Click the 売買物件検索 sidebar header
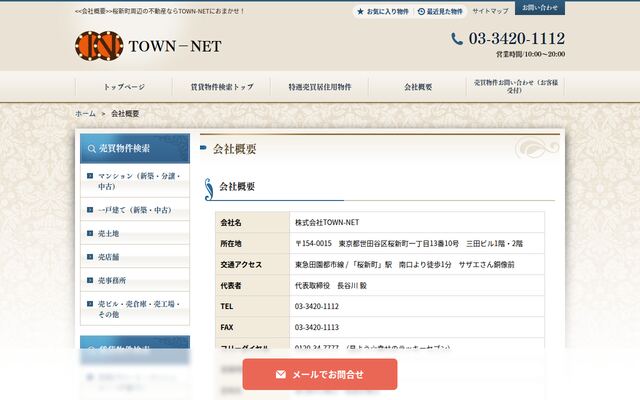Screen dimensions: 640x400 (135, 148)
